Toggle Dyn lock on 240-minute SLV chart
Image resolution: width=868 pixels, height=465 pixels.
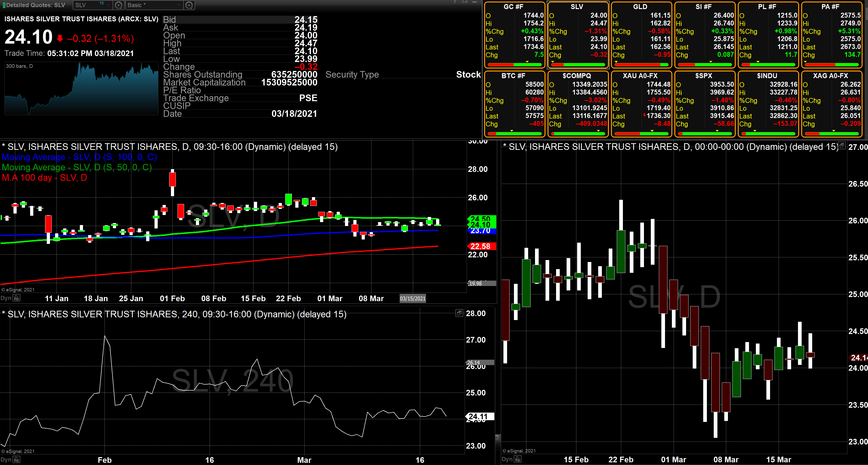(17, 460)
